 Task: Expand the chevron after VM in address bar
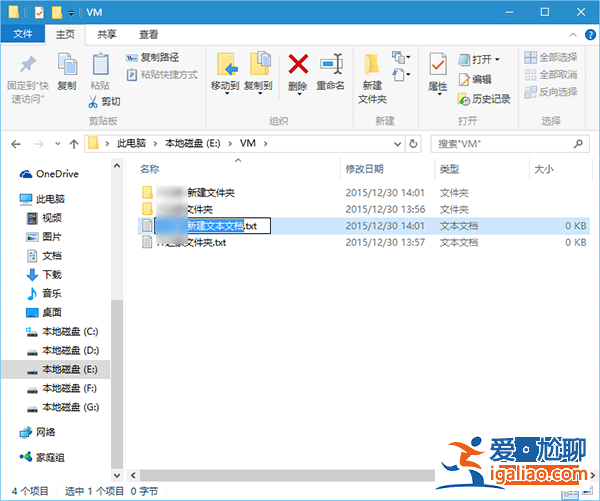(265, 144)
